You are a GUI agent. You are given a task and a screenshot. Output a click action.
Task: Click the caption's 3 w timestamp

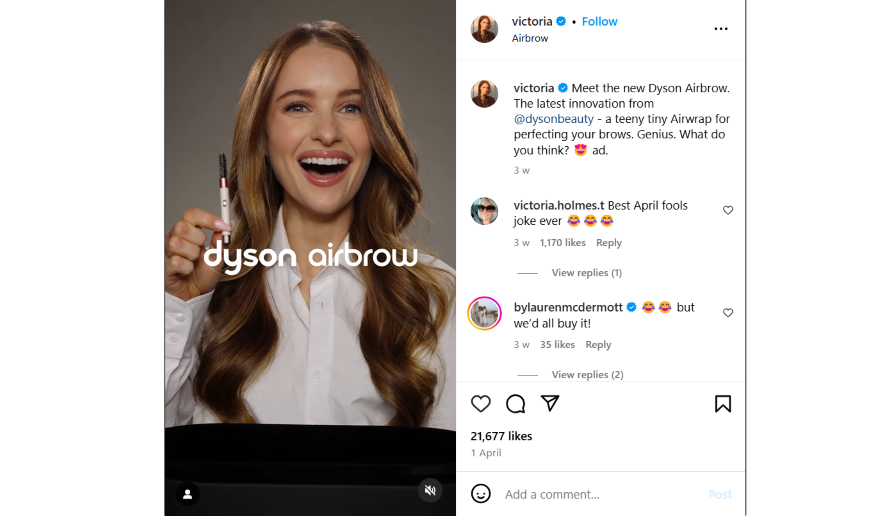coord(521,170)
